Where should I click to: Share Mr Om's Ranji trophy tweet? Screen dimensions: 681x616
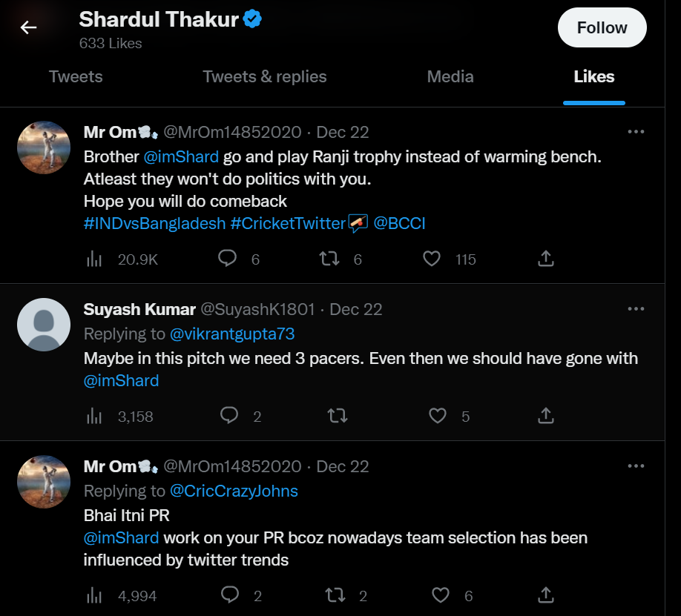coord(546,259)
